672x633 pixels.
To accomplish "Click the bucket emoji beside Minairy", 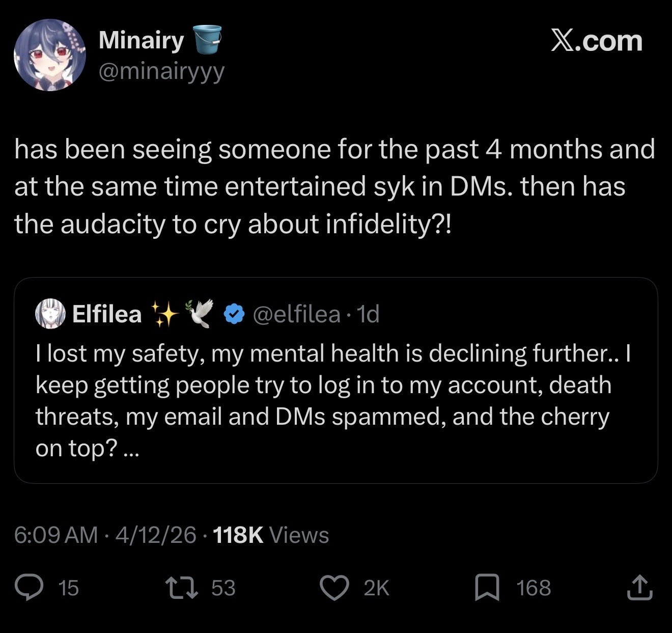I will coord(207,40).
